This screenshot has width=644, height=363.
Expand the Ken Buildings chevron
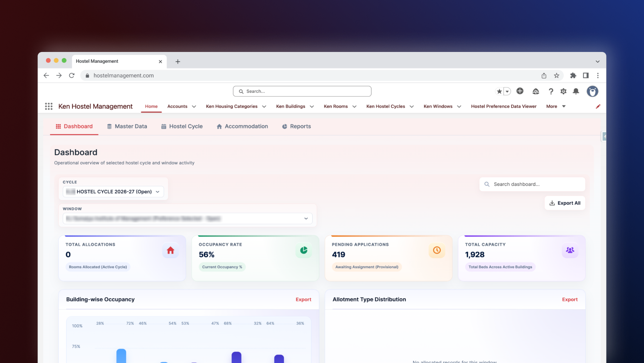[312, 107]
